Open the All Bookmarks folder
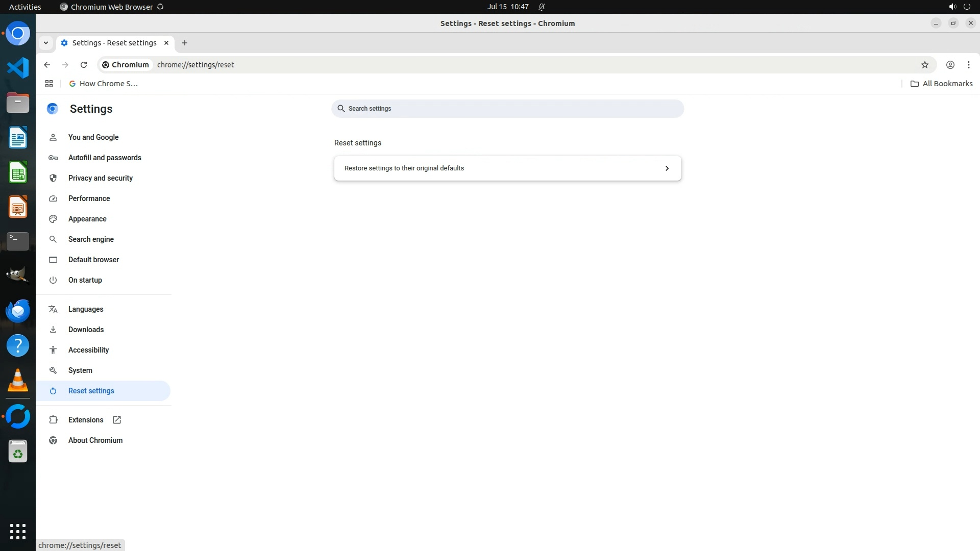 point(942,84)
